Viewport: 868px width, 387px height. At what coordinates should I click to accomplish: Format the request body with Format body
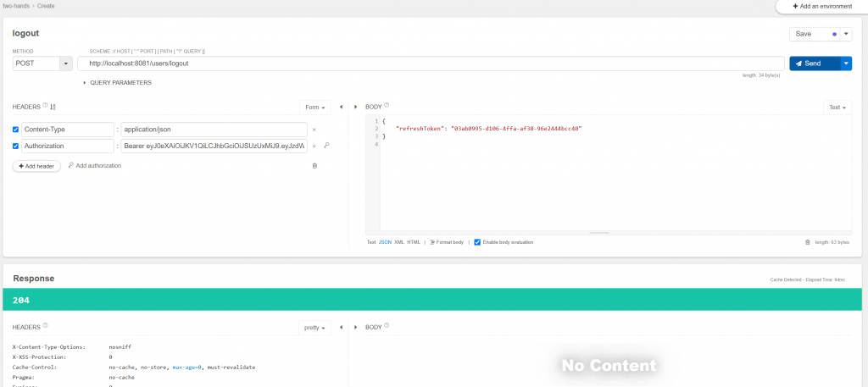tap(447, 242)
